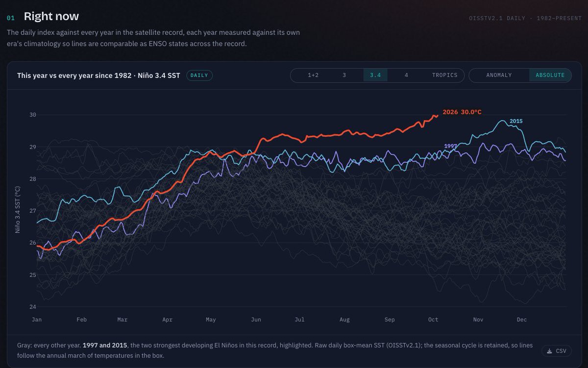The height and width of the screenshot is (368, 588).
Task: Click the 26 y-axis tick label
Action: [33, 243]
